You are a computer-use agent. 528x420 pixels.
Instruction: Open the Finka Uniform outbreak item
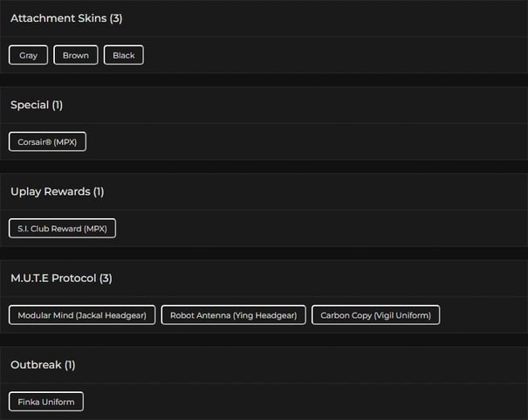[x=46, y=402]
